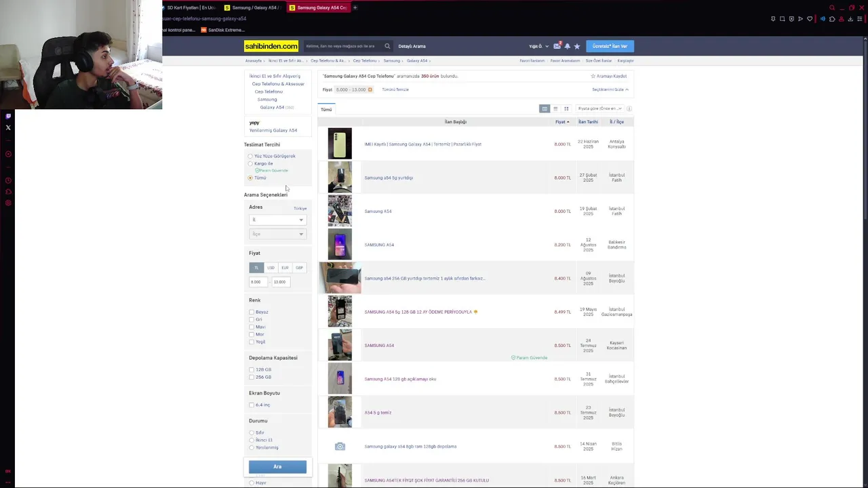Click the site search input field
Image resolution: width=868 pixels, height=488 pixels.
342,46
